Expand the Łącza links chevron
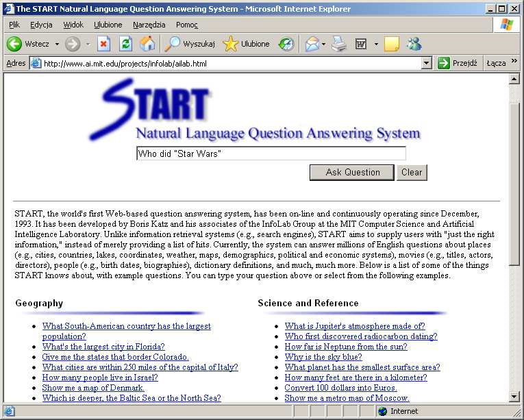 tap(514, 61)
